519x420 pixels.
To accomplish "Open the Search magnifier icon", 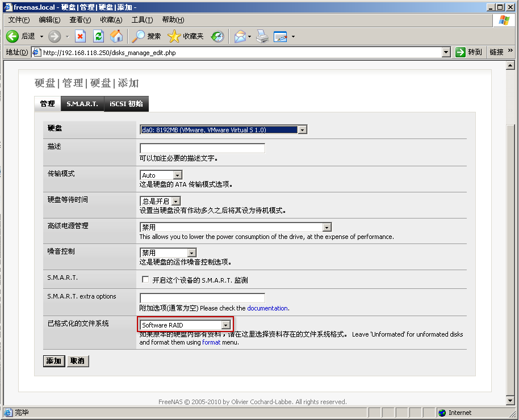I will (138, 36).
